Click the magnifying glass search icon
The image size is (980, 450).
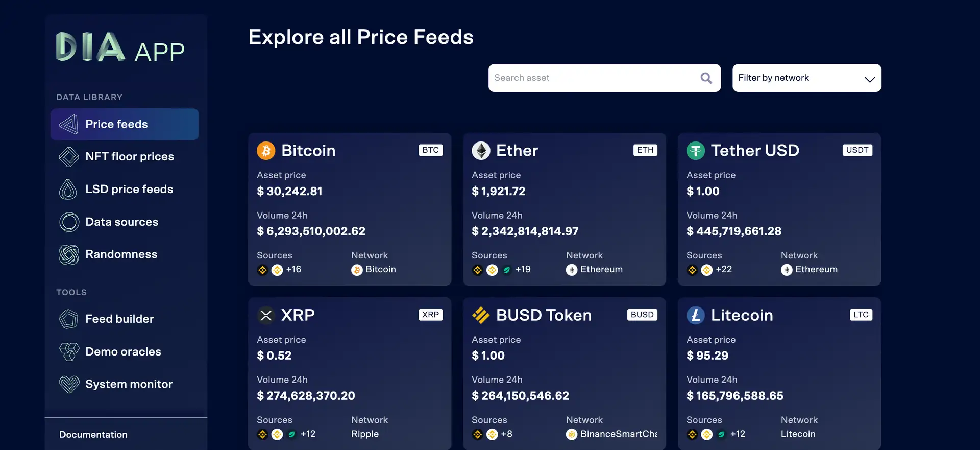coord(706,78)
